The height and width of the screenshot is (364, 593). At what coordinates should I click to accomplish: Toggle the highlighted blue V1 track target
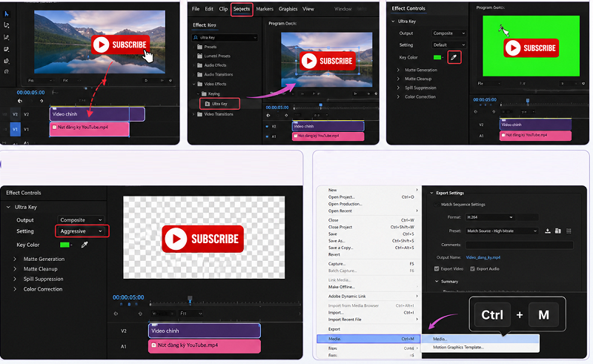(15, 129)
